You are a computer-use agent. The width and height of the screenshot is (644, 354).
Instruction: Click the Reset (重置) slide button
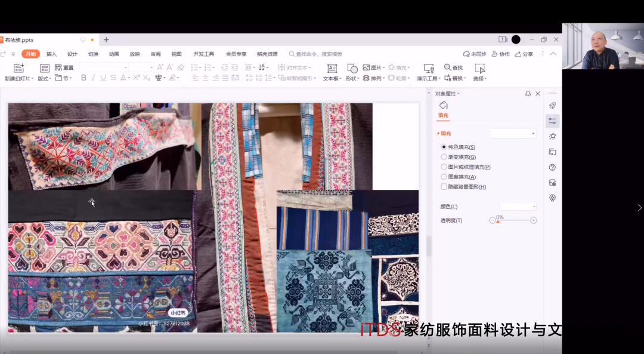tap(64, 67)
